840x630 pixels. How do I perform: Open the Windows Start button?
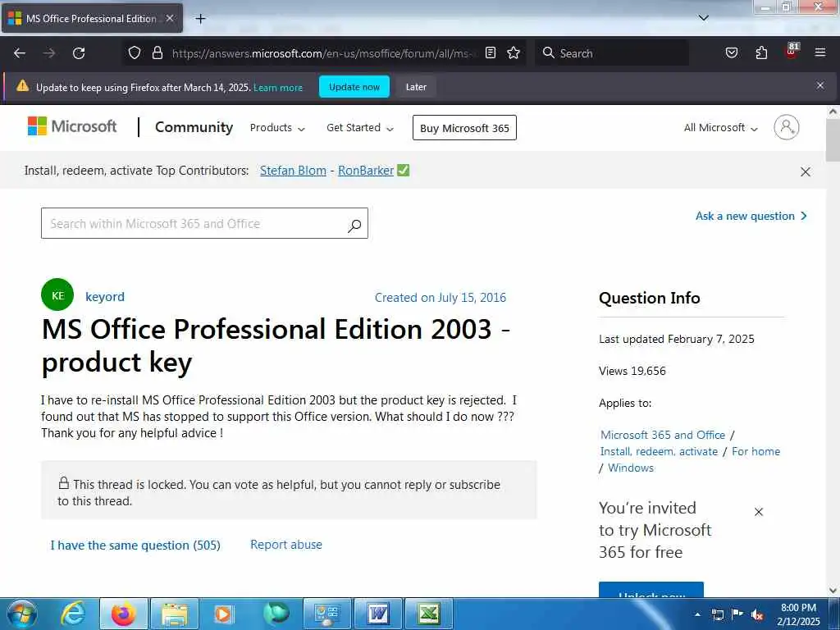click(21, 614)
